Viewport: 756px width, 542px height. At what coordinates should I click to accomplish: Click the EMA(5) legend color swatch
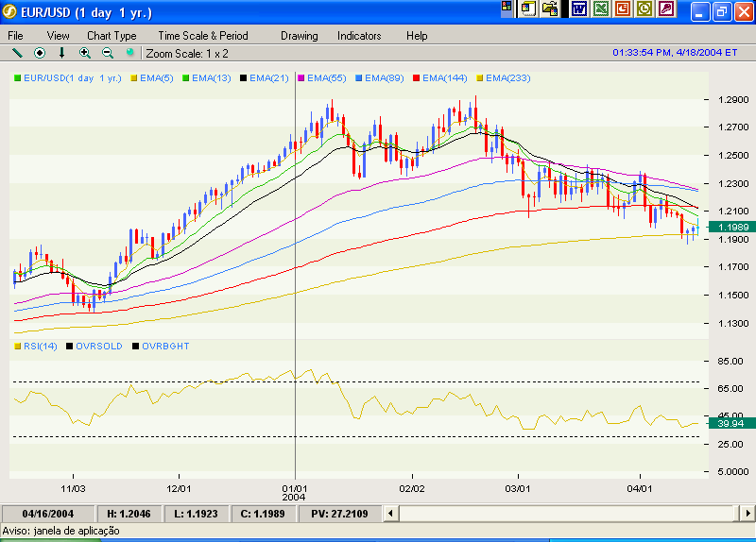(134, 78)
